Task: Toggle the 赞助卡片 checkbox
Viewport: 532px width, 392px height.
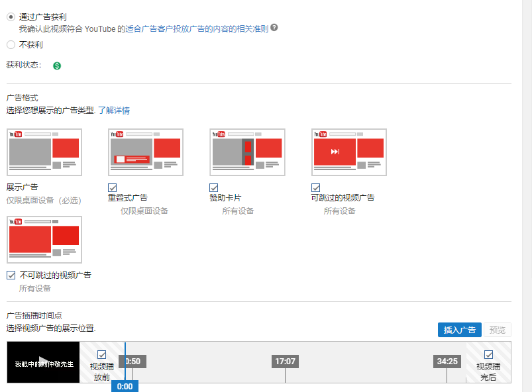Action: (214, 187)
